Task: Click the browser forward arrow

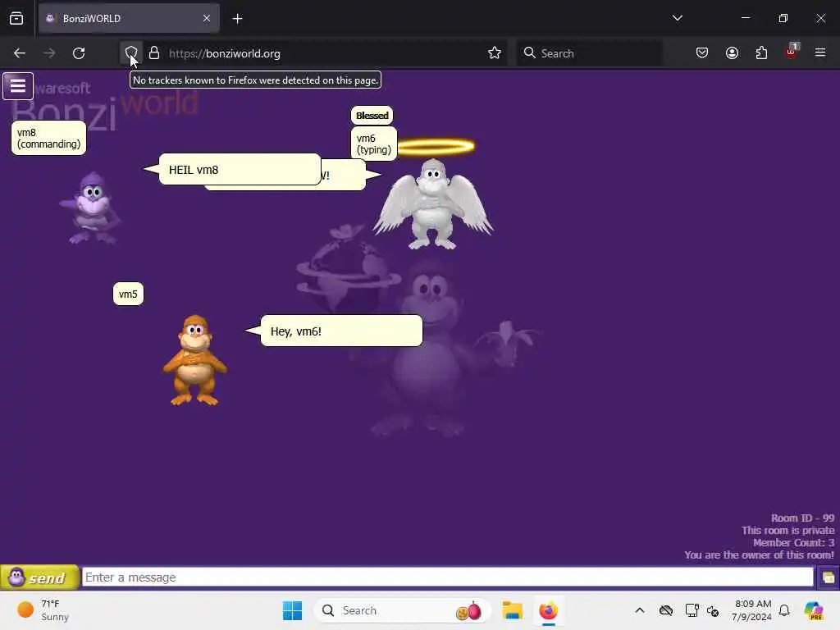Action: (48, 53)
